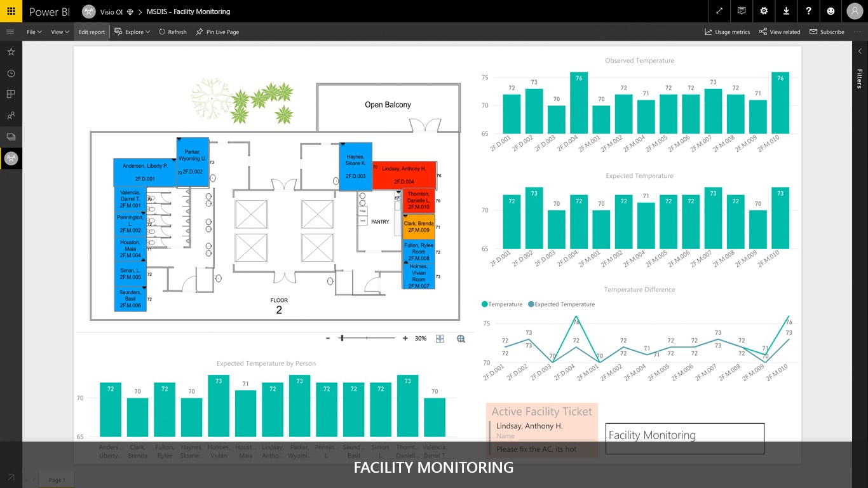Select Parker, Wyoming U. room shape
This screenshot has width=868, height=488.
click(x=193, y=162)
